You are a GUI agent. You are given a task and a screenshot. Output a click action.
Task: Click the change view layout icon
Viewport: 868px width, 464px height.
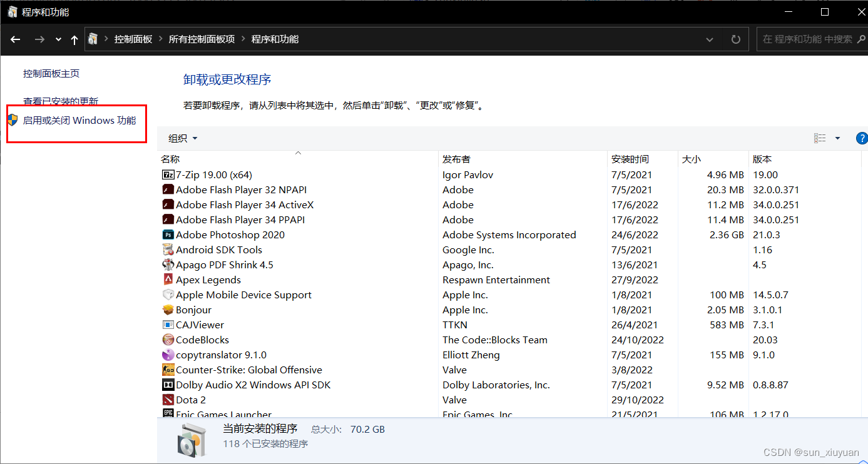point(820,138)
